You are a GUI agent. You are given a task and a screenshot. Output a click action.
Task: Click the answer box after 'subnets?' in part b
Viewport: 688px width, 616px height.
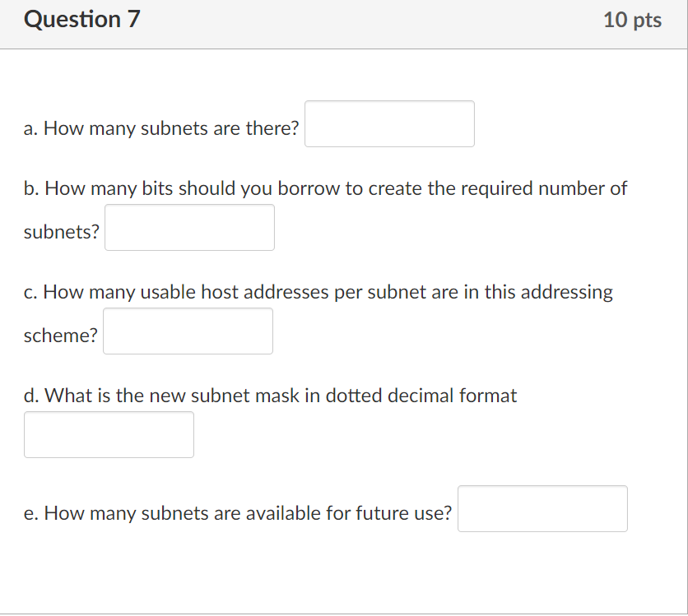189,227
